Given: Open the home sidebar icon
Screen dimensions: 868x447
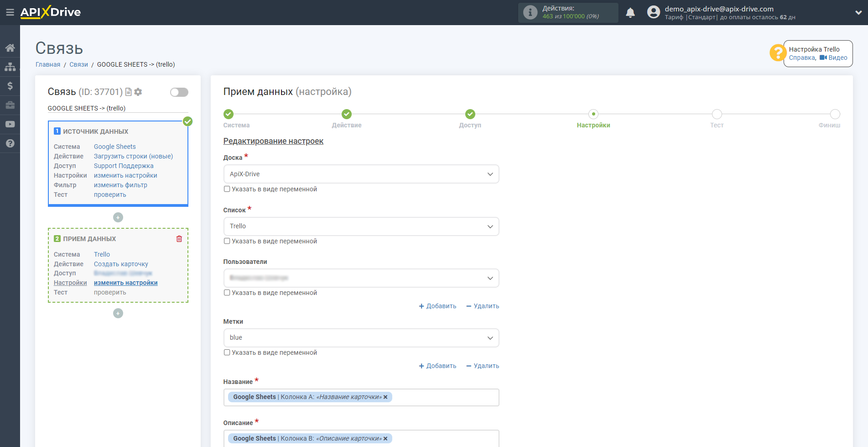Looking at the screenshot, I should (10, 47).
